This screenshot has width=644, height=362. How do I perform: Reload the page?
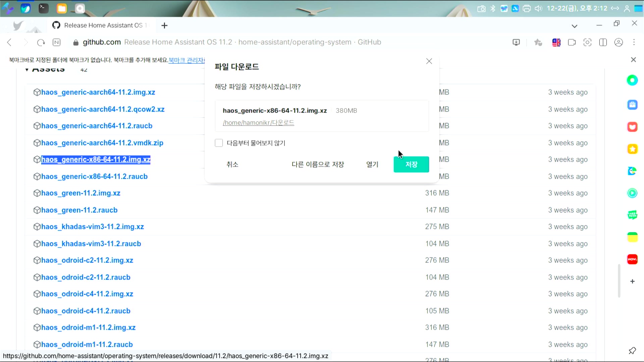(41, 42)
